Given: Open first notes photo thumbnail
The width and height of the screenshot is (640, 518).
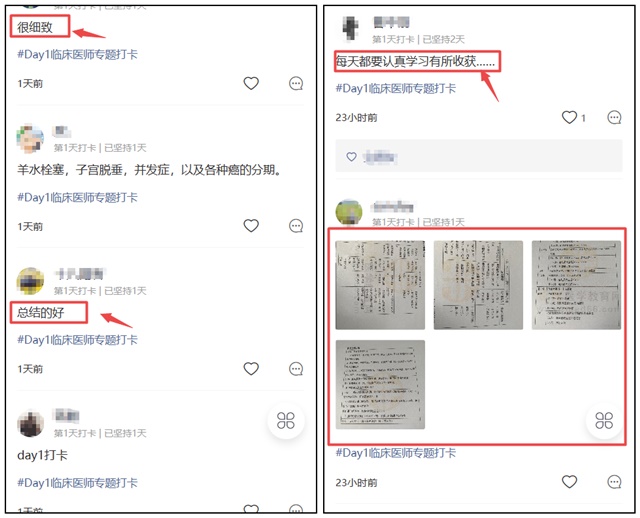Looking at the screenshot, I should click(x=380, y=285).
